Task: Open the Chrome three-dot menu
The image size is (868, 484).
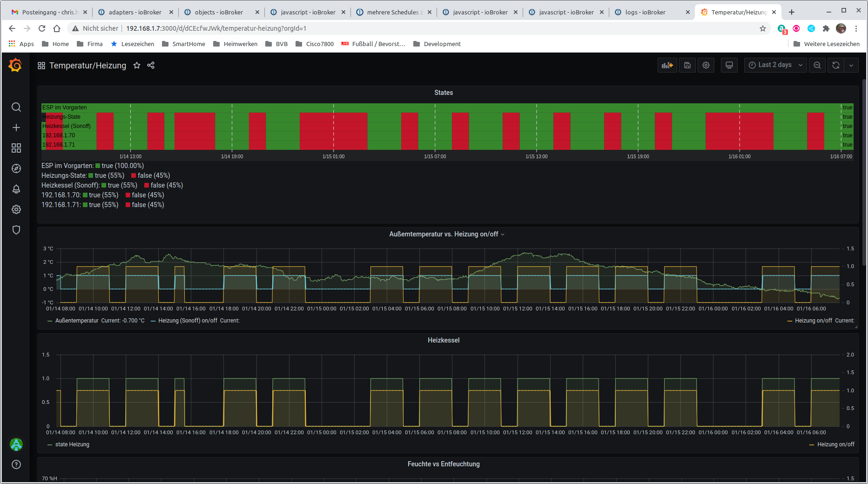Action: coord(856,28)
